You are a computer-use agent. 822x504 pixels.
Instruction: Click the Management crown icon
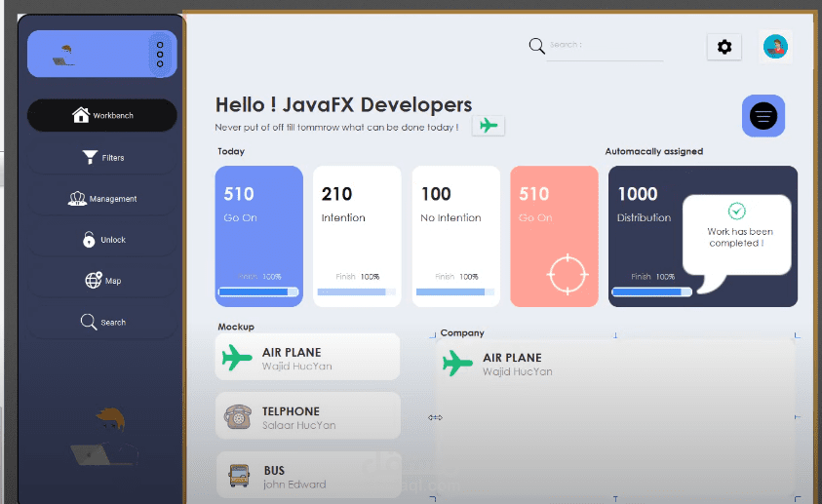(x=77, y=198)
